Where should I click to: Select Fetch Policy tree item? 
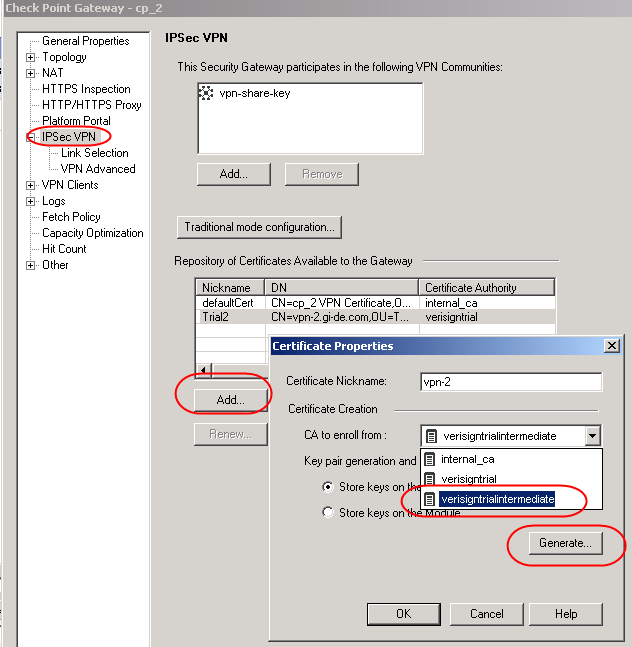71,217
